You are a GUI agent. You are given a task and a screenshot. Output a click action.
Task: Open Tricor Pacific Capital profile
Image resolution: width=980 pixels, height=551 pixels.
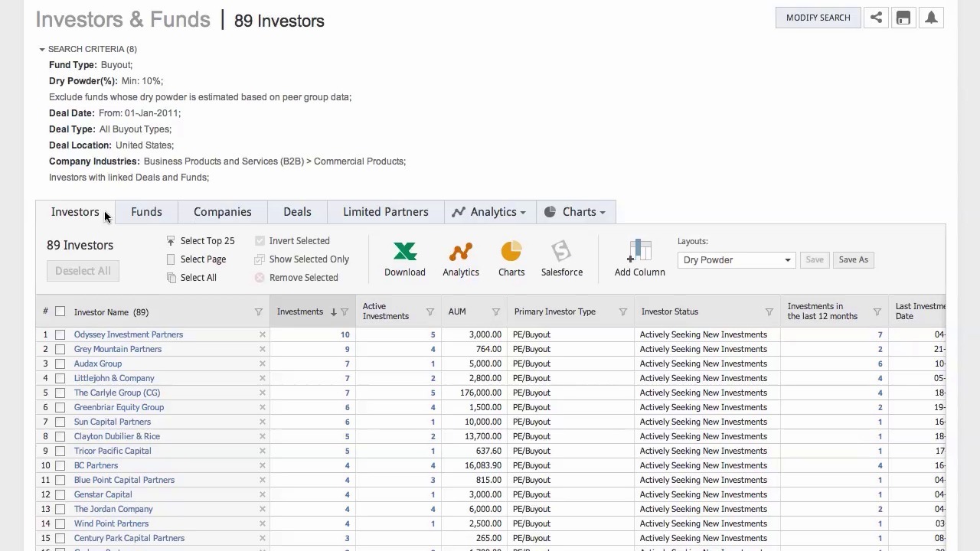click(113, 451)
